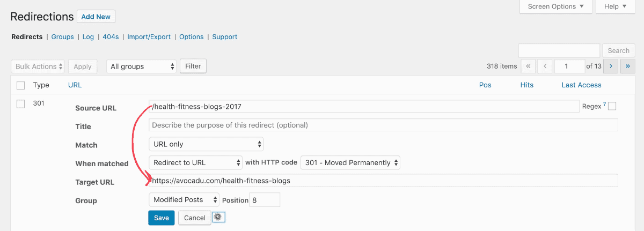Go to the first page arrow

coord(528,66)
